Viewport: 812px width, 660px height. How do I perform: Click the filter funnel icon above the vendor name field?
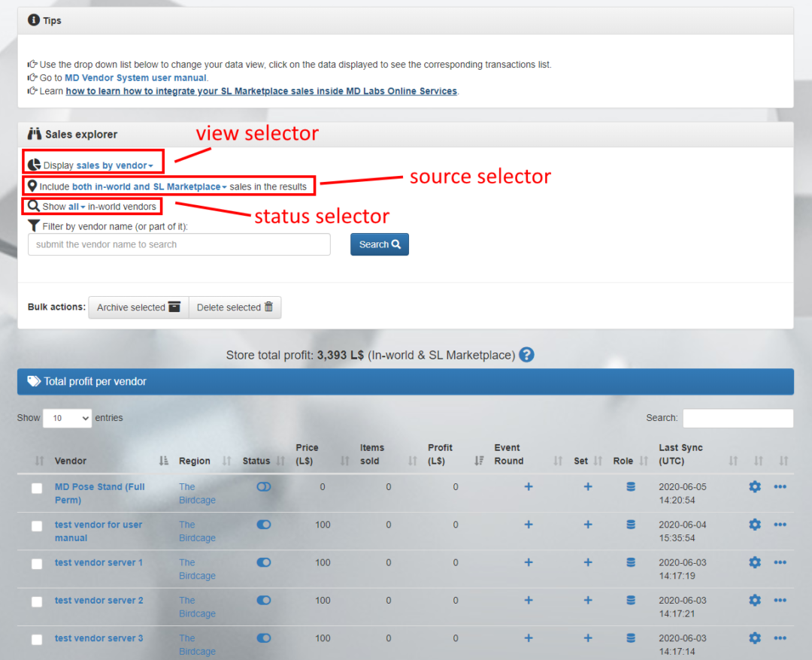[34, 225]
